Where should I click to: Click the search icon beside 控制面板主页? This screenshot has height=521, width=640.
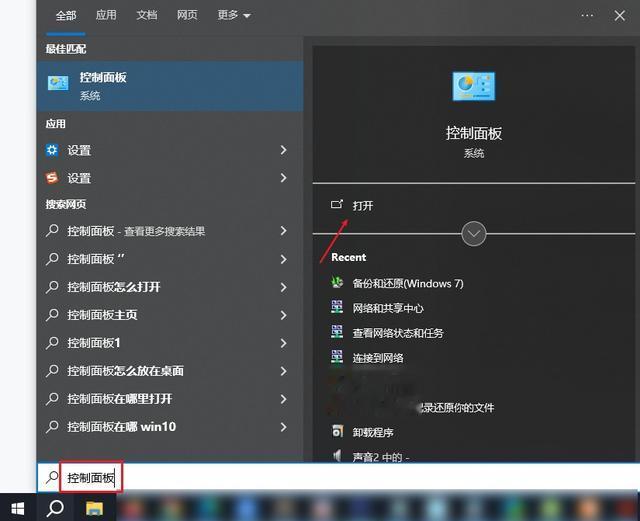(52, 315)
